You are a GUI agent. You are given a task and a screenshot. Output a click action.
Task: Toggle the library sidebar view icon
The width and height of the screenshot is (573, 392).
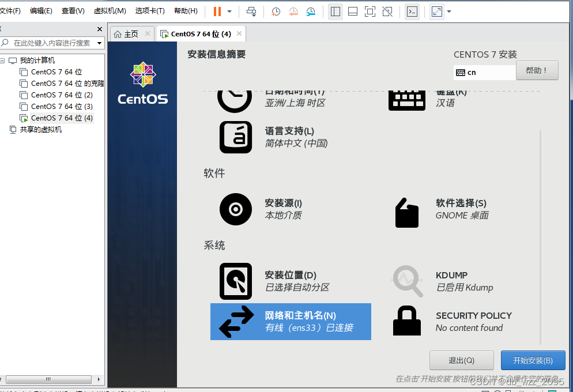click(335, 12)
